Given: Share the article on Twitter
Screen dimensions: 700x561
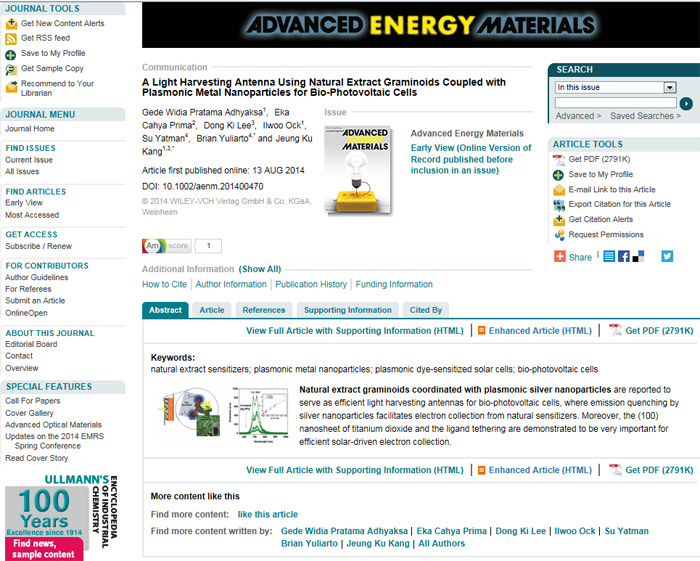Looking at the screenshot, I should [x=667, y=256].
